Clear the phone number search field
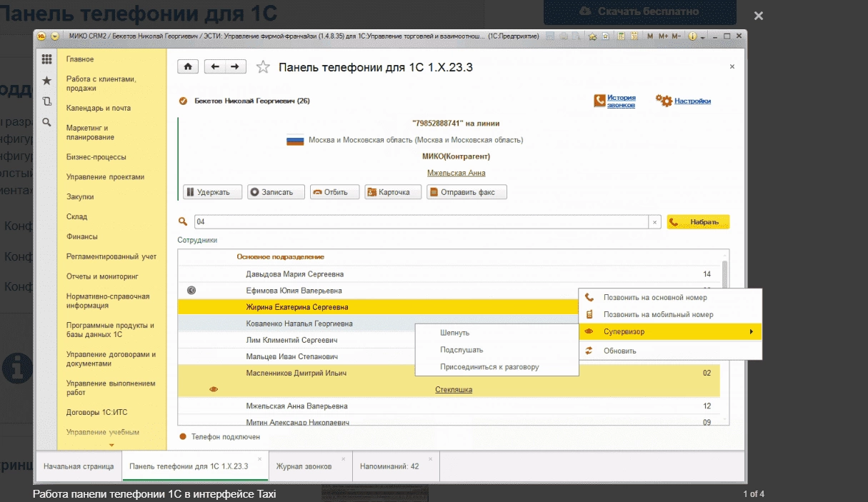 655,222
